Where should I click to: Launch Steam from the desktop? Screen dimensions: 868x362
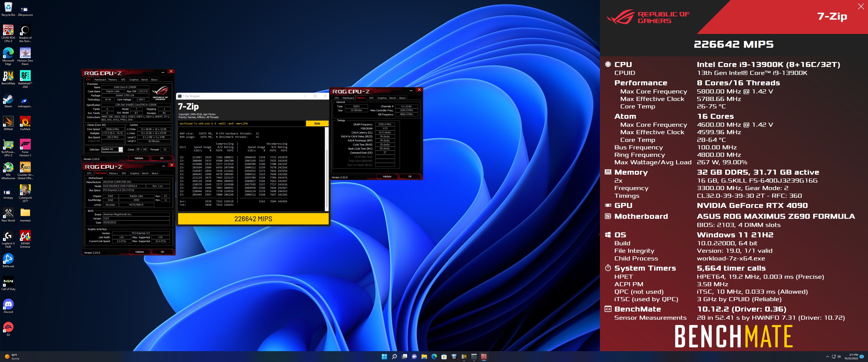pos(8,100)
